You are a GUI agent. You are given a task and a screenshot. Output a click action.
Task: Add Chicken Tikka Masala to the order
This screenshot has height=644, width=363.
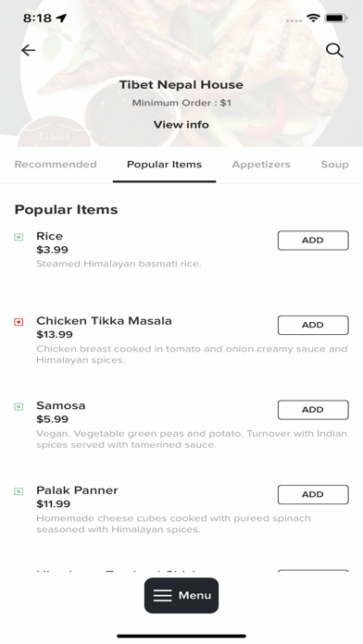tap(313, 325)
